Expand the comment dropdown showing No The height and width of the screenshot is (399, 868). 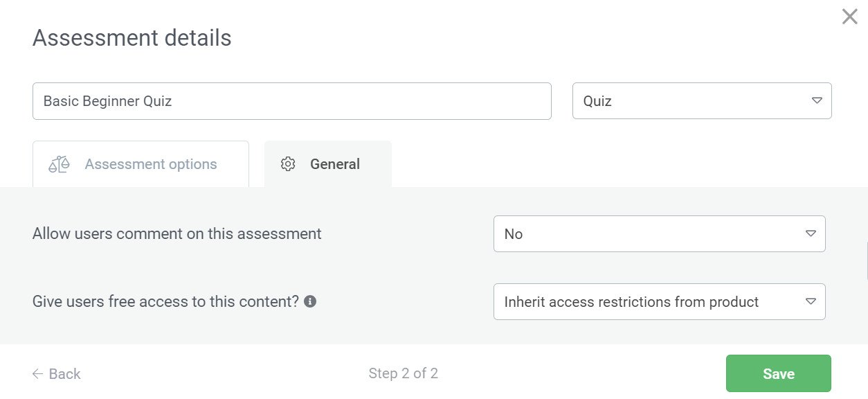coord(658,234)
